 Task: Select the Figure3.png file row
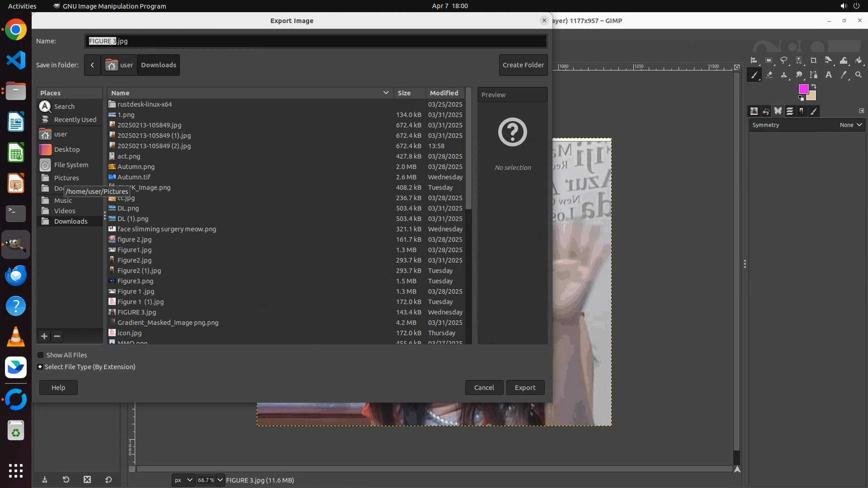pos(135,281)
